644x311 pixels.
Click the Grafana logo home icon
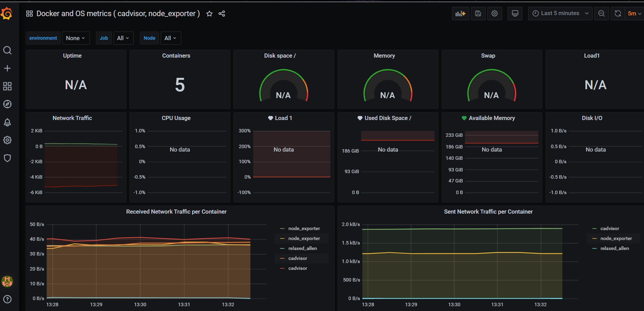tap(7, 14)
